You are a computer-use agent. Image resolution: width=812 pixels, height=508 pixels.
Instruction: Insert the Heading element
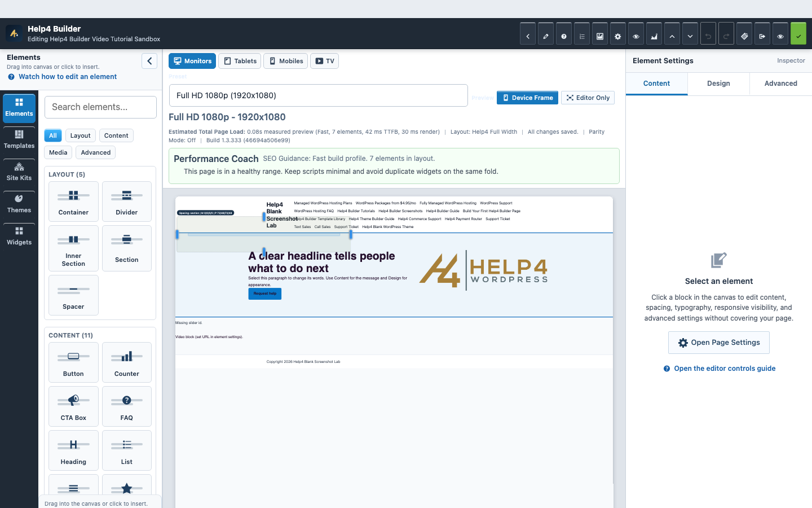click(x=74, y=450)
